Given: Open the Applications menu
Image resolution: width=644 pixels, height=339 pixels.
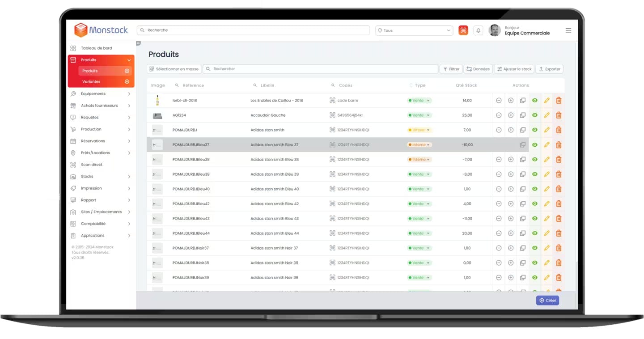Looking at the screenshot, I should click(x=101, y=236).
